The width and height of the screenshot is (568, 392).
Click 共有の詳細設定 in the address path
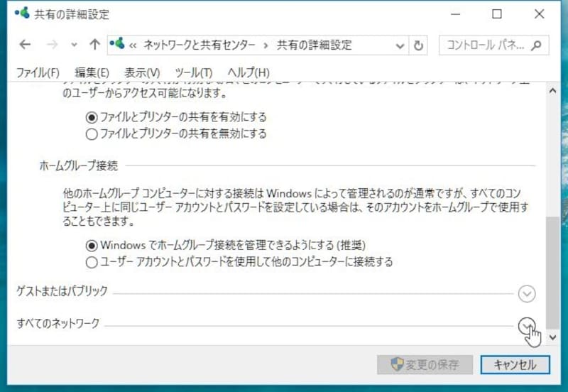(314, 45)
